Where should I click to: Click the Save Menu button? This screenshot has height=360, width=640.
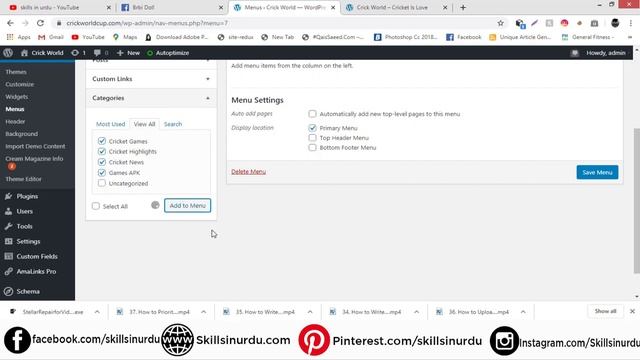click(x=597, y=172)
